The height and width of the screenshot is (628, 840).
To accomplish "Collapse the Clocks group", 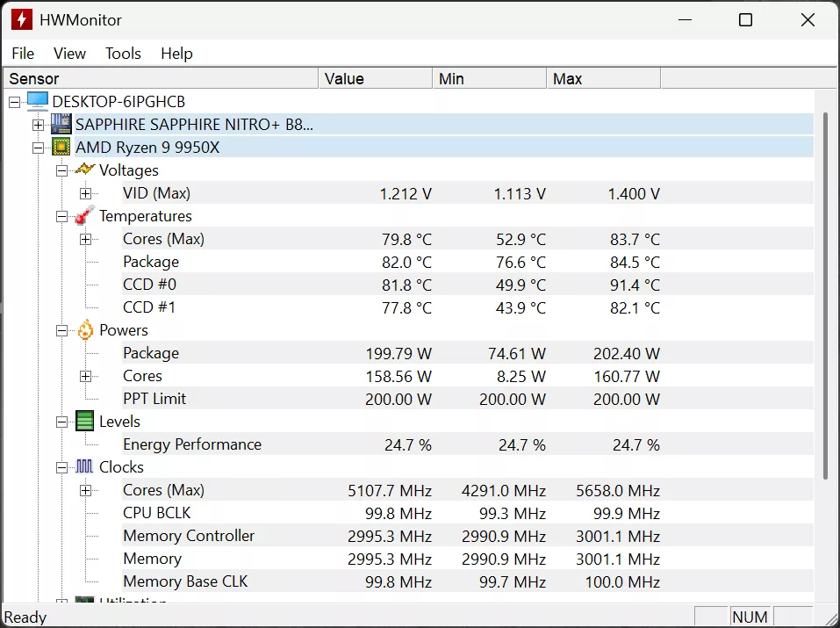I will [62, 468].
